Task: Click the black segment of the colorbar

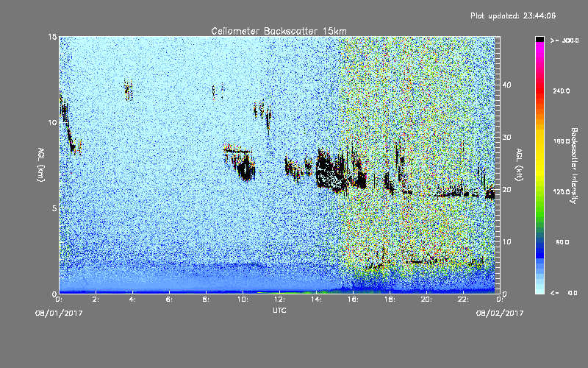Action: [x=539, y=39]
